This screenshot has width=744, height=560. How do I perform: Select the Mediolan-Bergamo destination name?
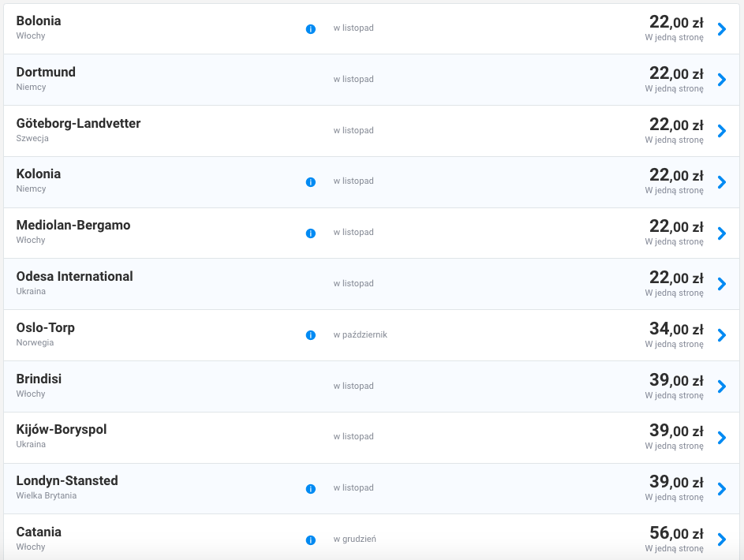[73, 225]
